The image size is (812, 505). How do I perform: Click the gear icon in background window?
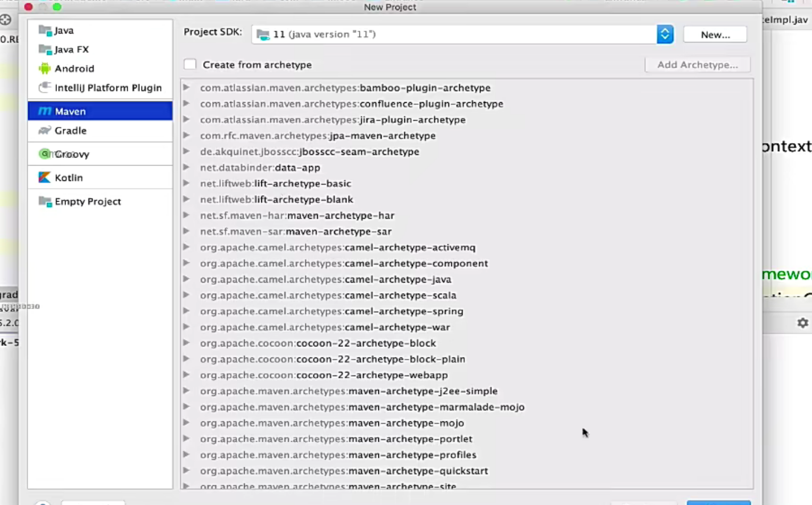pyautogui.click(x=802, y=323)
